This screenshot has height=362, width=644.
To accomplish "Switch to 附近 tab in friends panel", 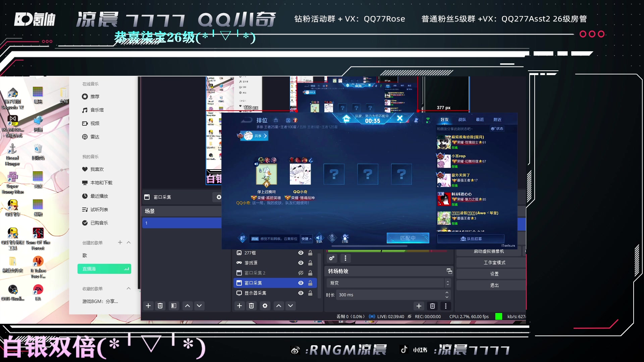I will (x=497, y=120).
